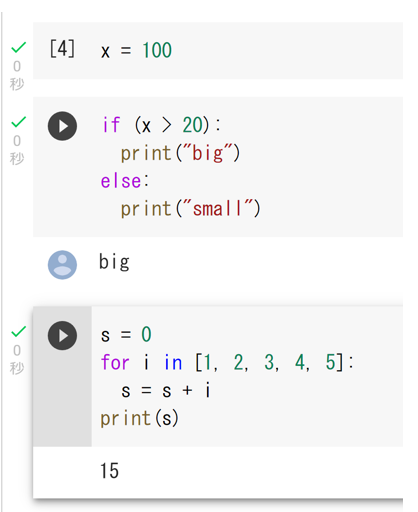
Task: Click the print("big") code line
Action: click(180, 153)
